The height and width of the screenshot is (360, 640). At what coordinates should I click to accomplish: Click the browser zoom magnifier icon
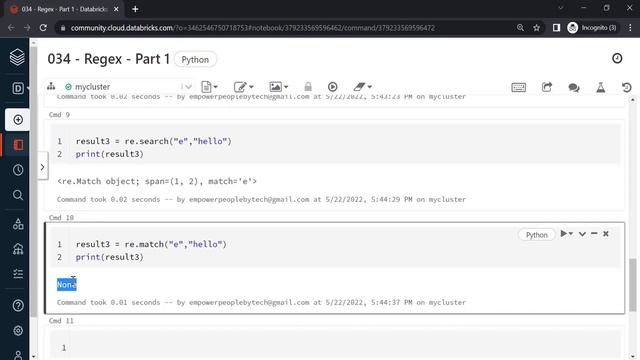(520, 28)
